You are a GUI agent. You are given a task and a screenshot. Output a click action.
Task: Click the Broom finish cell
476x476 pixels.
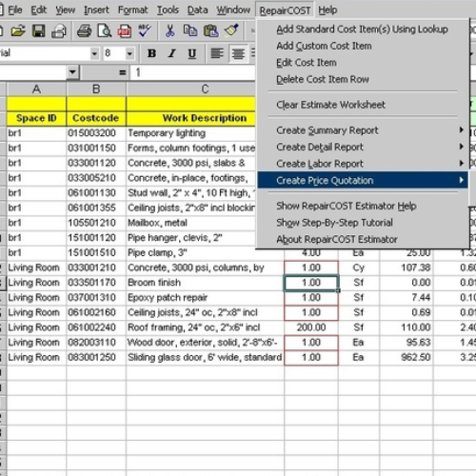pos(205,283)
